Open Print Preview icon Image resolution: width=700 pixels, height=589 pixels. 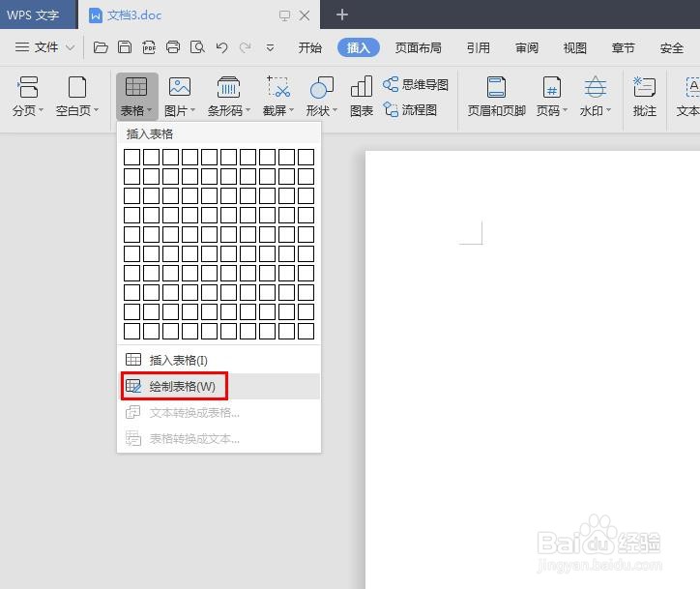click(197, 47)
